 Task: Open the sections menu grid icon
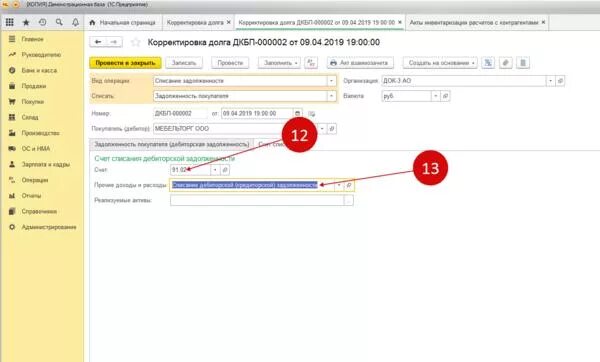(10, 23)
